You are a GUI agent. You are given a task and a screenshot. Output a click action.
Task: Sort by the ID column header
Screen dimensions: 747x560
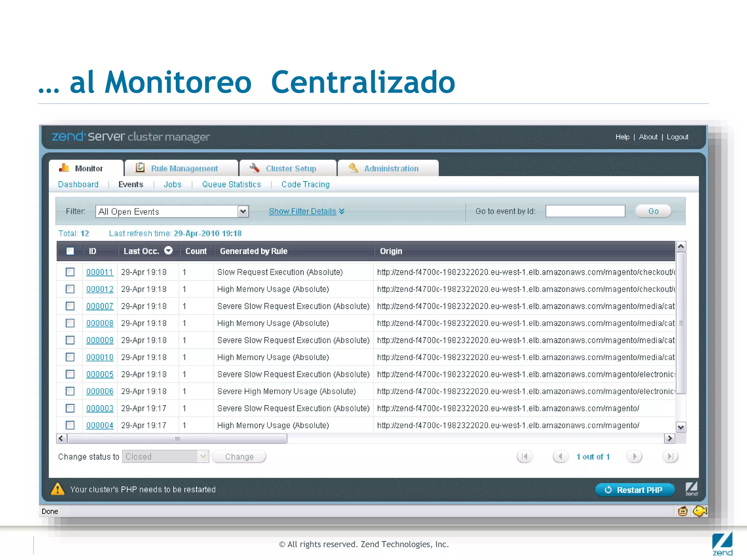(x=93, y=251)
